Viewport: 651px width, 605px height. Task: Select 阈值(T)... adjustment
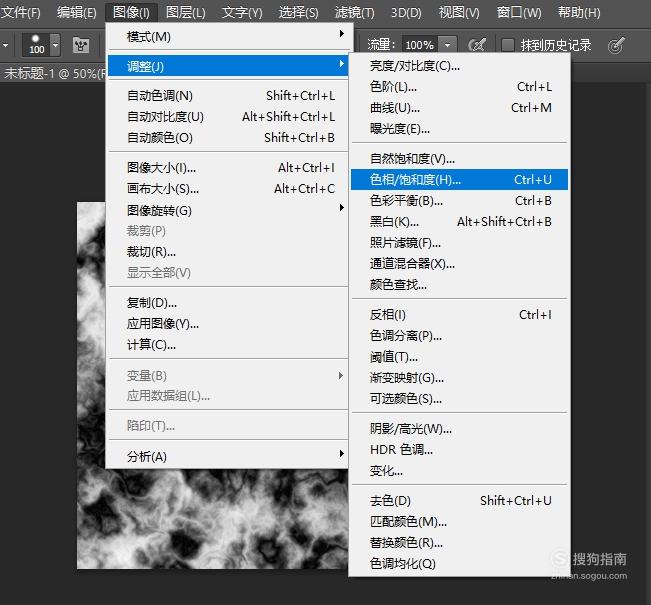coord(459,357)
